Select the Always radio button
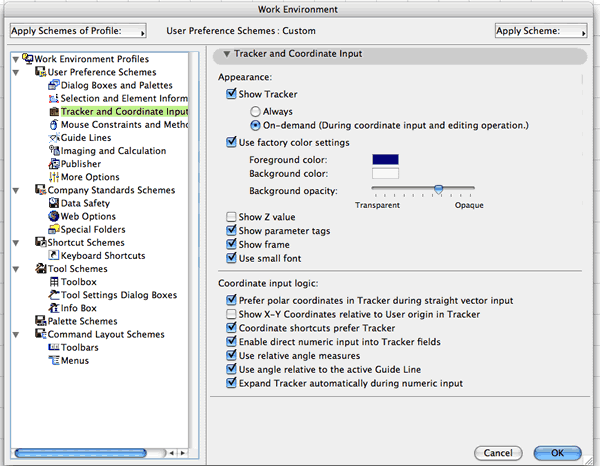 tap(256, 111)
